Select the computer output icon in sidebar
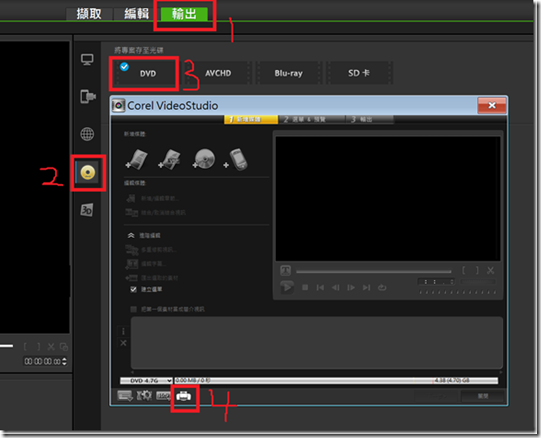 click(x=87, y=60)
